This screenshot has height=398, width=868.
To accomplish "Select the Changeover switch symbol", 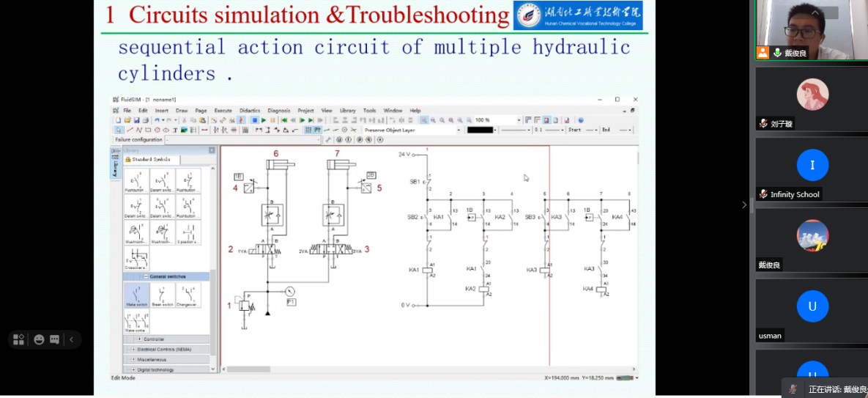I will point(187,295).
